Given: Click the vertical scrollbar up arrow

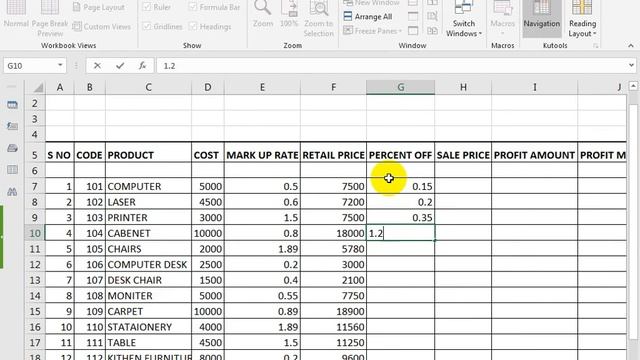Looking at the screenshot, I should pos(633,86).
